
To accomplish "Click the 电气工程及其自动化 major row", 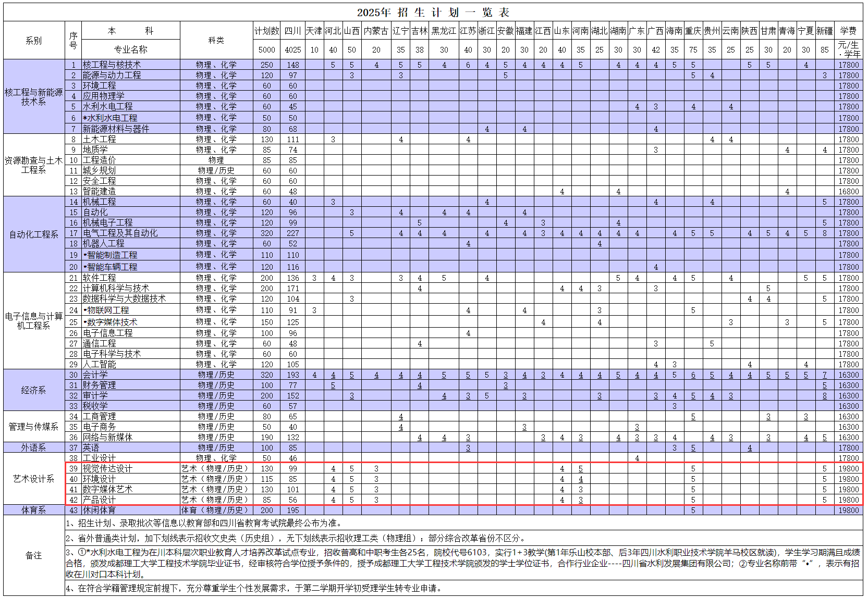I will point(130,233).
